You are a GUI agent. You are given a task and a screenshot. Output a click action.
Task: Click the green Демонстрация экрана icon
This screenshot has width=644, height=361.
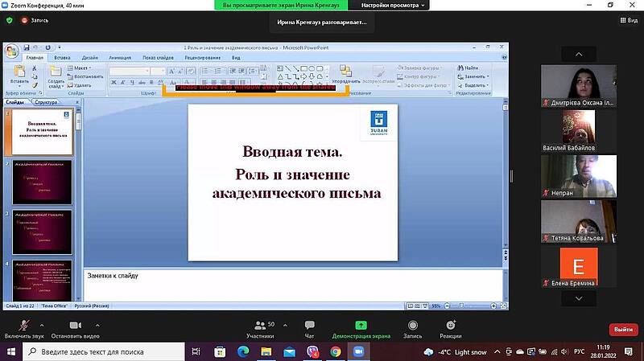click(361, 325)
